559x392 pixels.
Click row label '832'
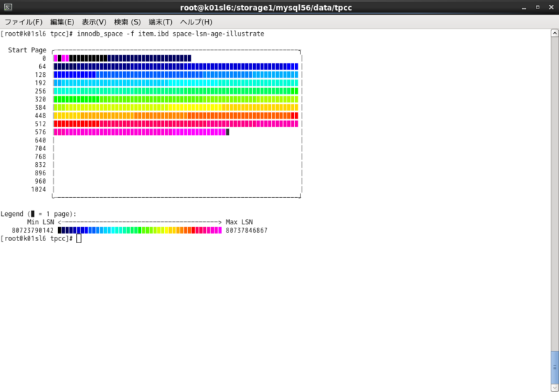click(41, 165)
